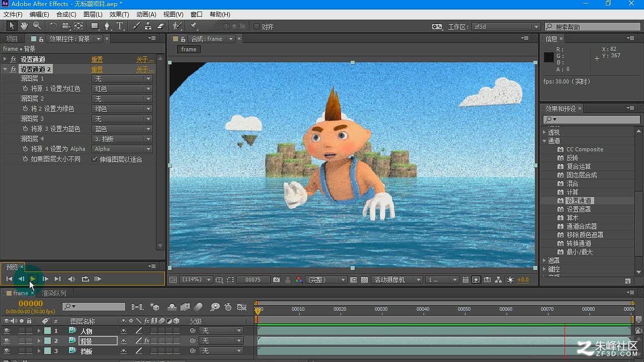Start RAM preview button

(x=98, y=279)
